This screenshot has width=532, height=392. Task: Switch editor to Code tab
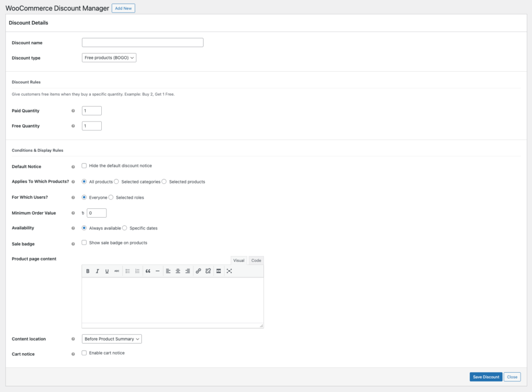pos(256,261)
